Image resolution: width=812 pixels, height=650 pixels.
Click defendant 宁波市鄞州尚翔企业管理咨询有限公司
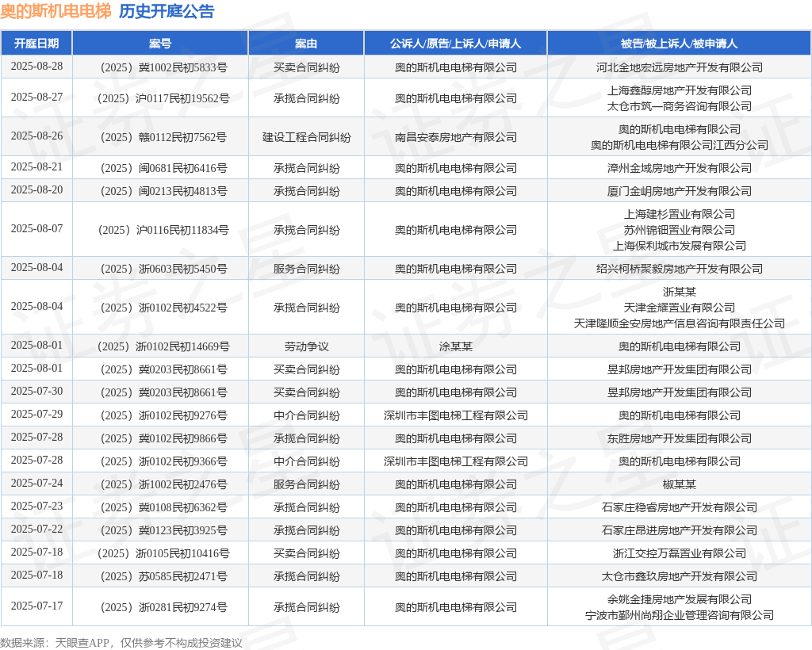click(x=680, y=615)
